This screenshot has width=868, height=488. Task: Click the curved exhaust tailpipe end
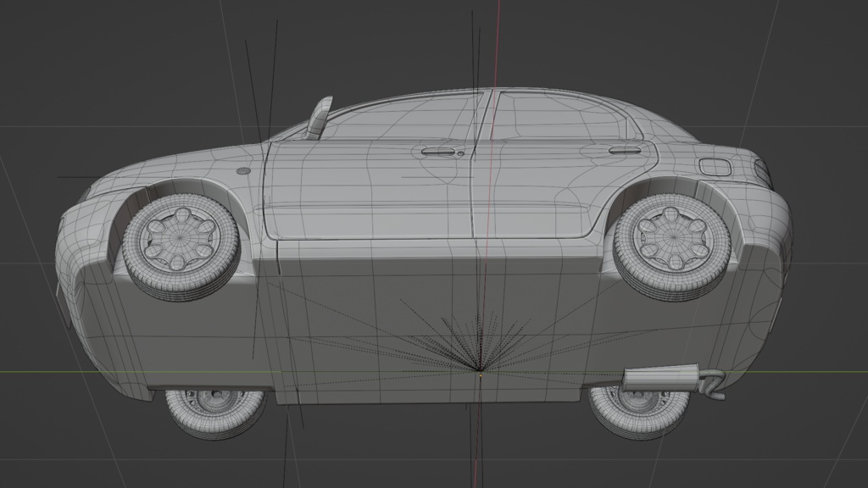tap(713, 385)
